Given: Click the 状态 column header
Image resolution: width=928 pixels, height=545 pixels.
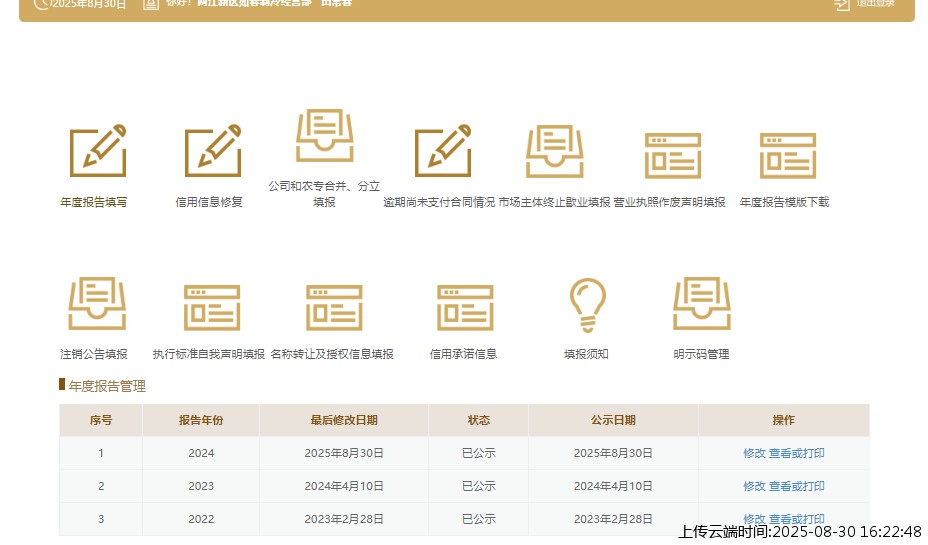Looking at the screenshot, I should pyautogui.click(x=478, y=420).
